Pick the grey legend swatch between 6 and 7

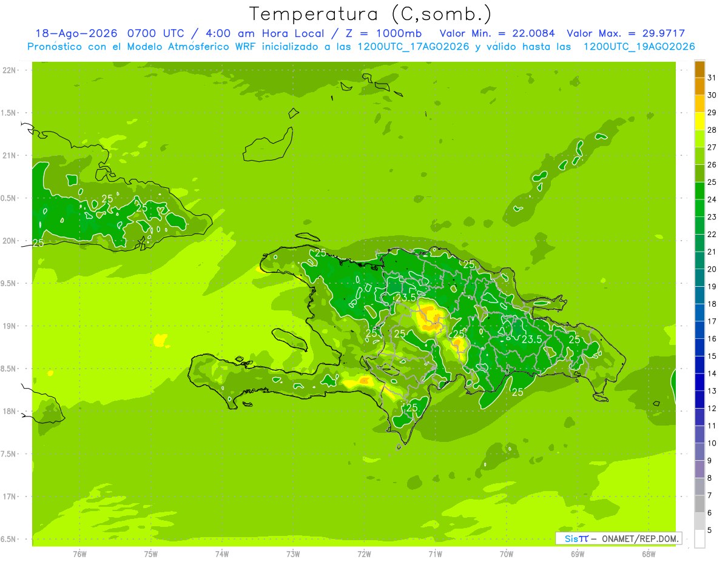699,504
